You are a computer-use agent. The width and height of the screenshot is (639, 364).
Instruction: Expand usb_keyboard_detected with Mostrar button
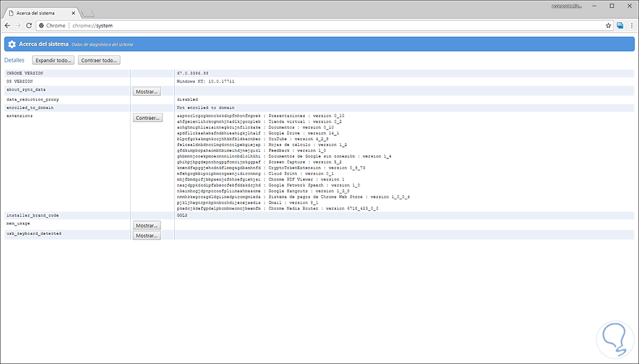147,236
